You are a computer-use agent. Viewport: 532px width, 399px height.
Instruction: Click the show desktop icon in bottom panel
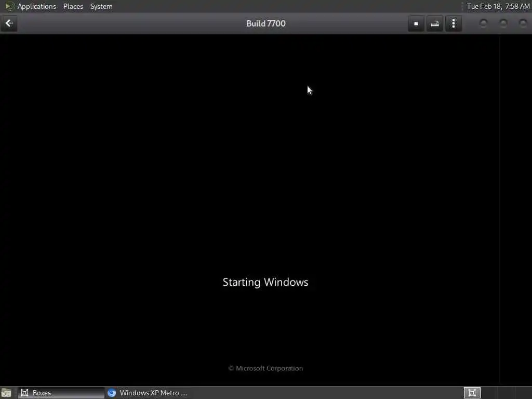(6, 393)
